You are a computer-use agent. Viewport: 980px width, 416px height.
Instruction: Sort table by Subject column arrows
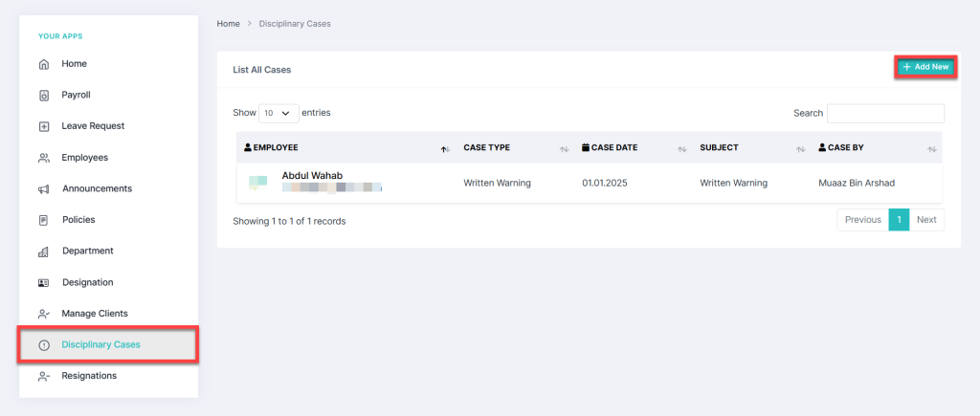coord(800,148)
